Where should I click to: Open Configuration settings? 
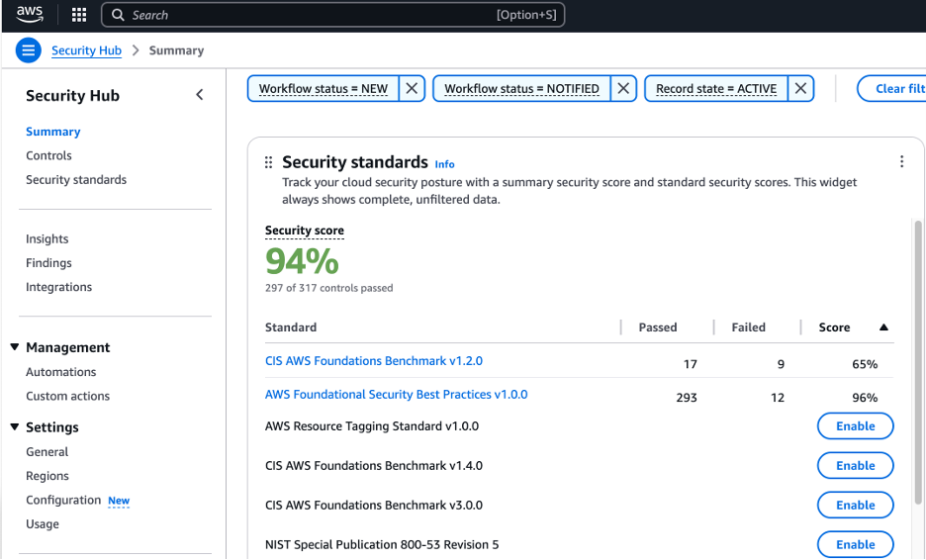pos(63,500)
